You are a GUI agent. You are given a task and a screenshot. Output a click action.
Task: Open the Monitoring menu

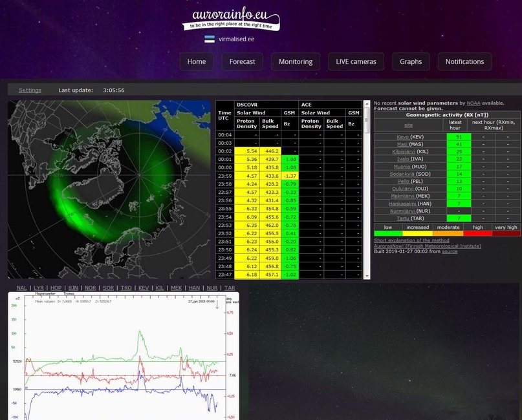coord(296,61)
